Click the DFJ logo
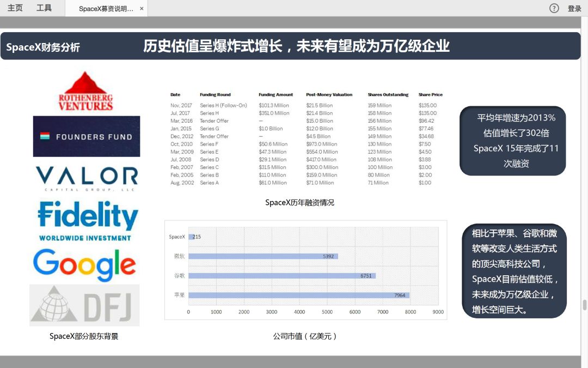This screenshot has height=368, width=588. pyautogui.click(x=84, y=305)
